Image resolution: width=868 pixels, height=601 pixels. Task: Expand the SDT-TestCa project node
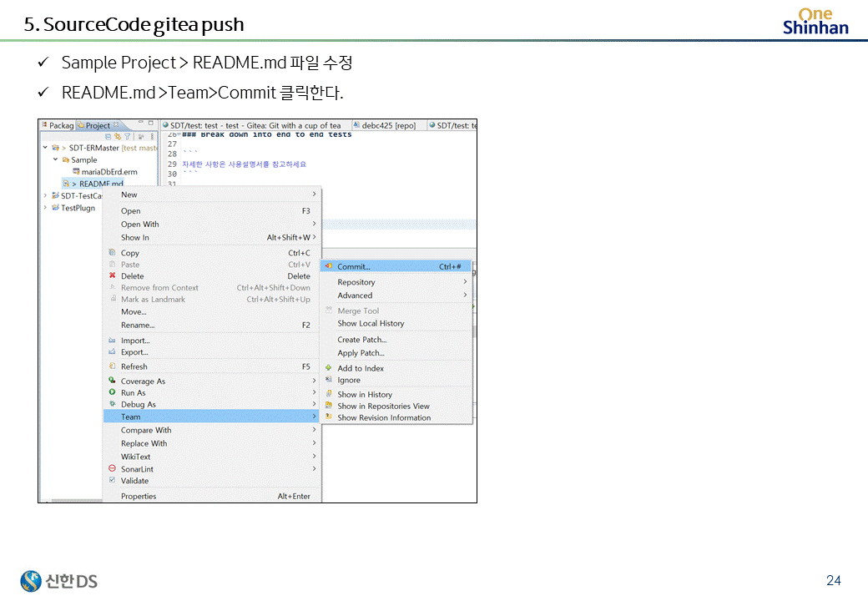45,195
